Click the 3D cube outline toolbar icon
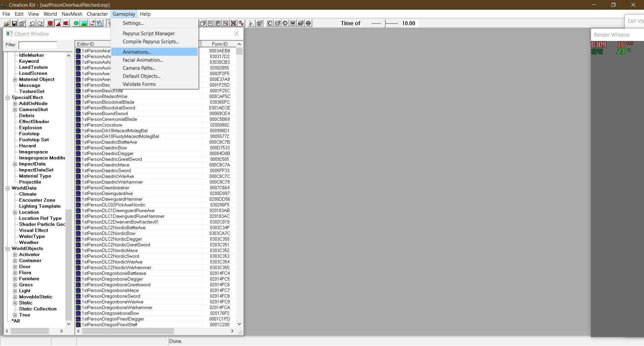The image size is (644, 346). (203, 23)
